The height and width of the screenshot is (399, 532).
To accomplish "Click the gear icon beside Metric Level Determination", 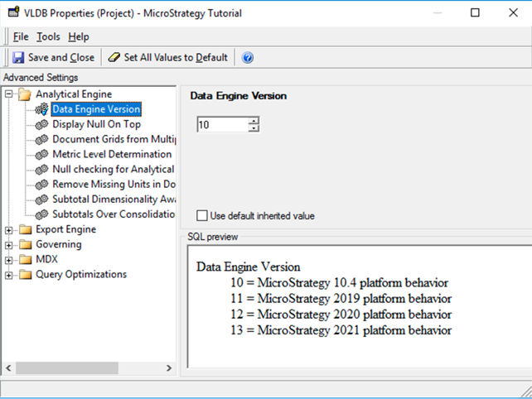I will tap(41, 154).
